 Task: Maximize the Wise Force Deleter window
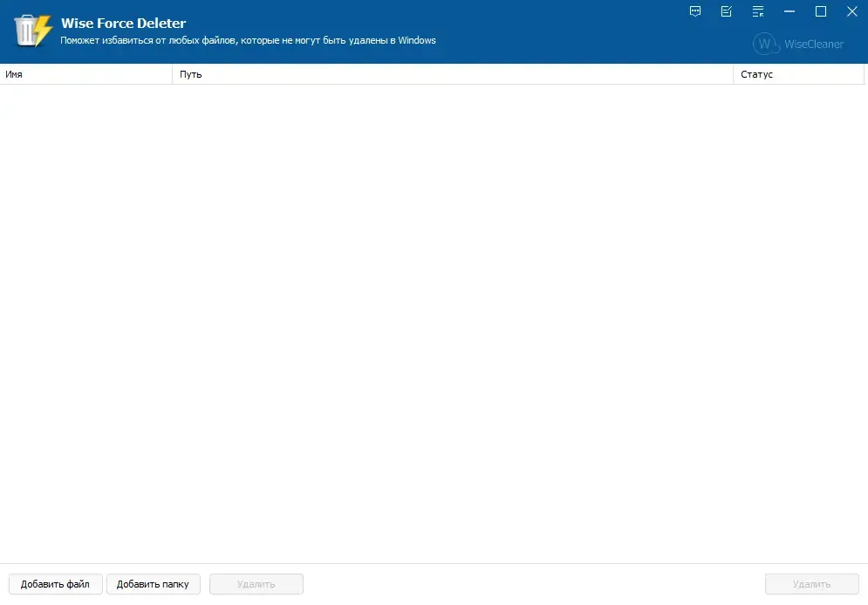821,11
